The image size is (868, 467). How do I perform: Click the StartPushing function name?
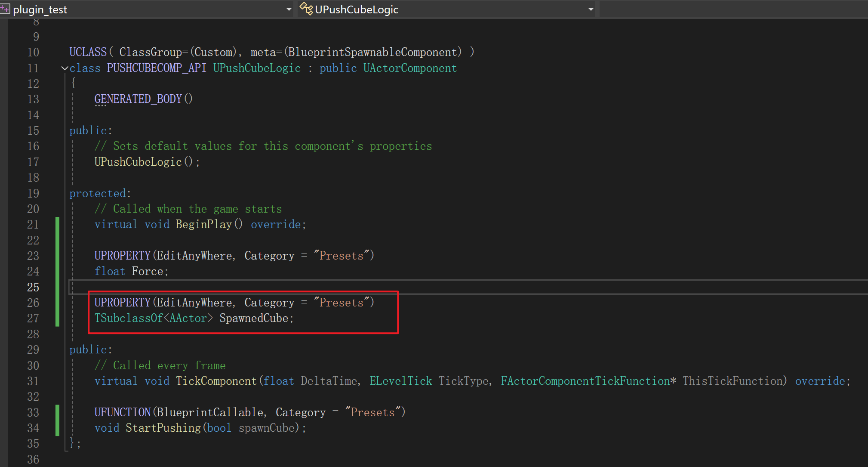(x=163, y=428)
